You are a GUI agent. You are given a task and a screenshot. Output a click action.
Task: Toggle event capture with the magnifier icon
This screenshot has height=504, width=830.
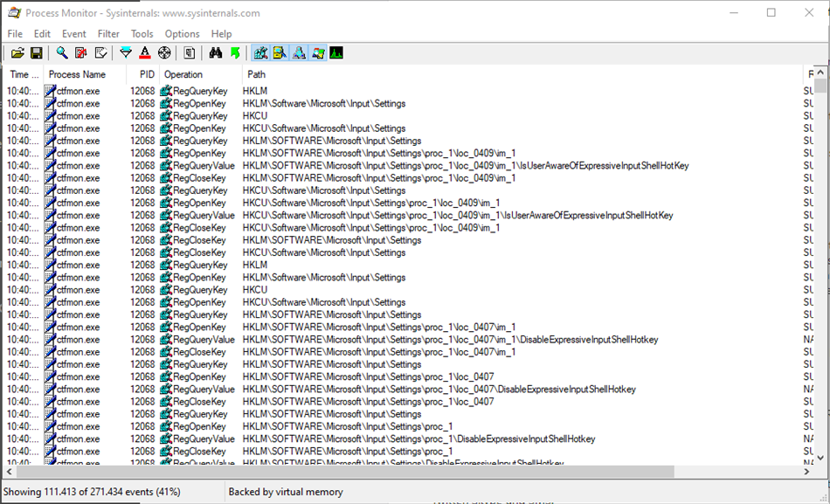point(62,53)
